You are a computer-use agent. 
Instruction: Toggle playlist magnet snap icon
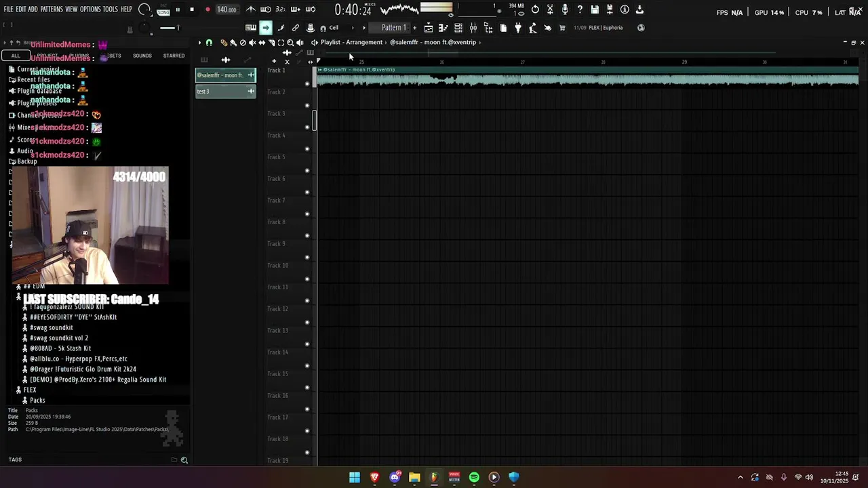(x=209, y=43)
